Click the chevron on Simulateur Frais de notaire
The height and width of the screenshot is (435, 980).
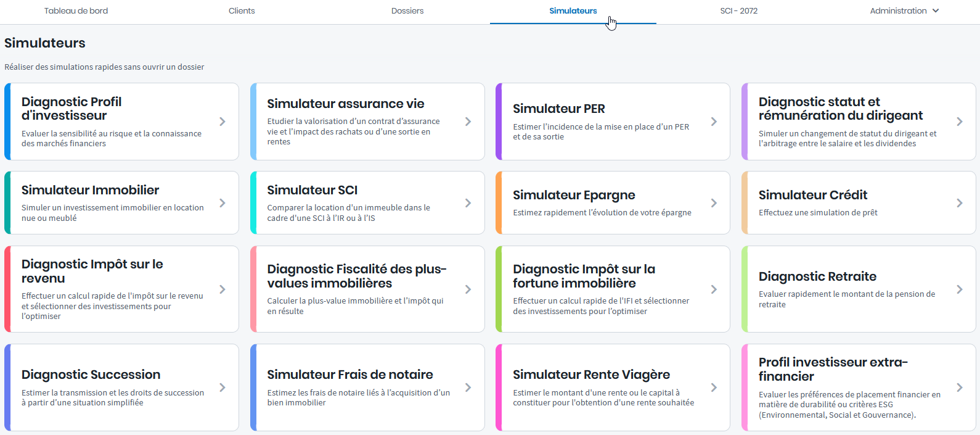[468, 387]
